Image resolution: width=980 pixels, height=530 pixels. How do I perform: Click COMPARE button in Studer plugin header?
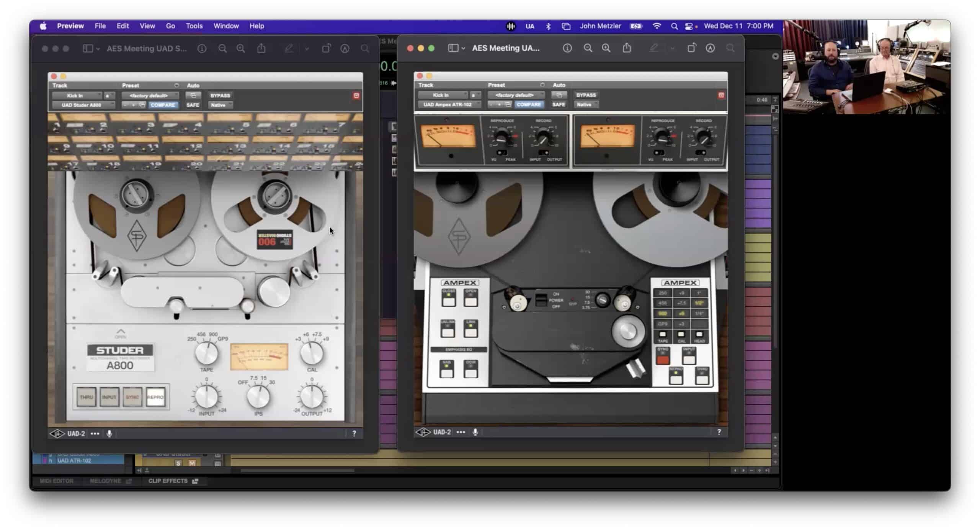click(163, 105)
